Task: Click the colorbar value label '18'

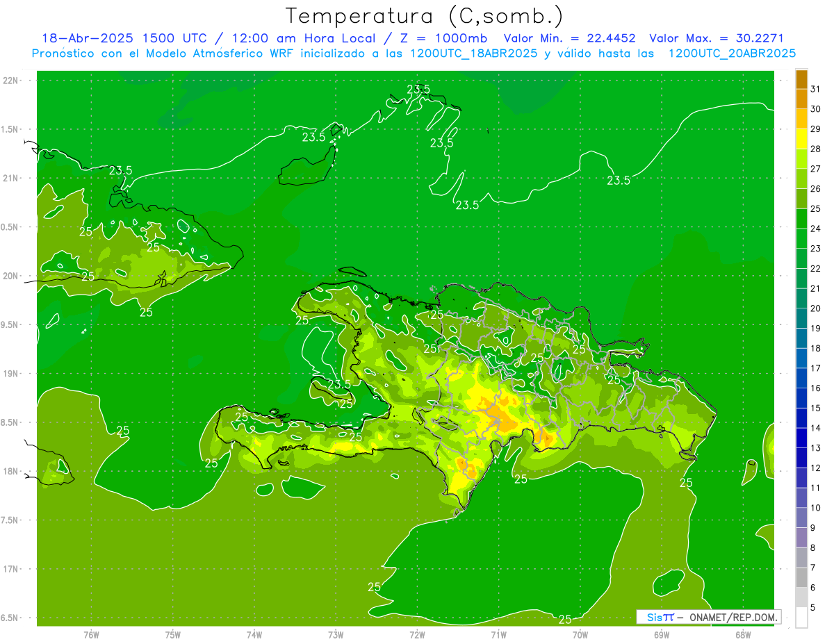Action: pos(815,348)
